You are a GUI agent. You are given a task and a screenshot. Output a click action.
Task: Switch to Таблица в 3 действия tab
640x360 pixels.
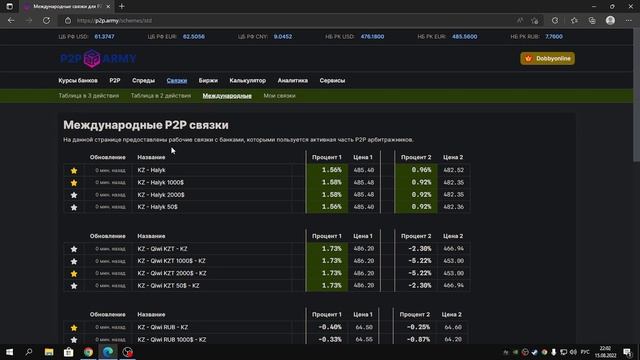coord(89,96)
